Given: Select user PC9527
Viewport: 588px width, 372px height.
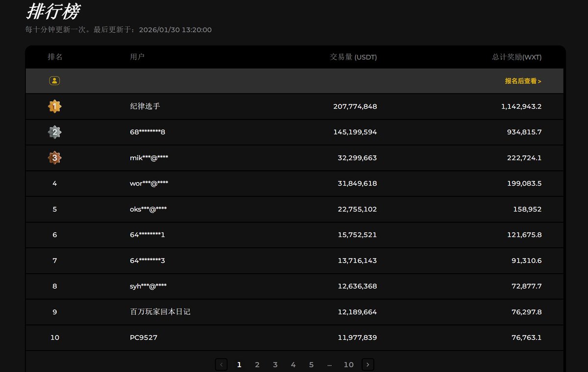Looking at the screenshot, I should pyautogui.click(x=144, y=337).
